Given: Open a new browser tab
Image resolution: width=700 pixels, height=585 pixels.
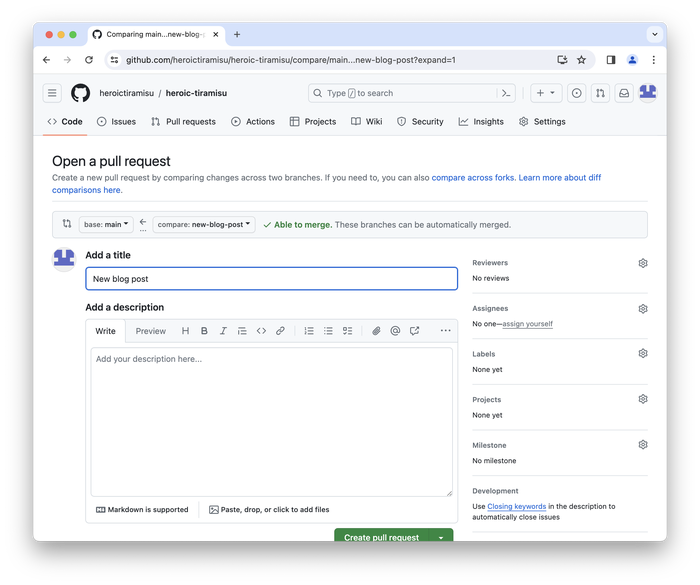Looking at the screenshot, I should pyautogui.click(x=237, y=34).
